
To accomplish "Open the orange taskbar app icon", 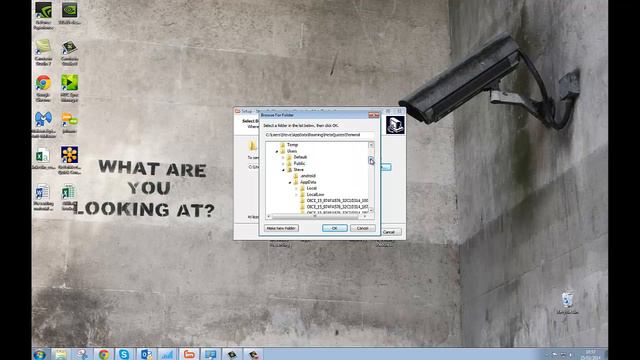I will tap(189, 354).
